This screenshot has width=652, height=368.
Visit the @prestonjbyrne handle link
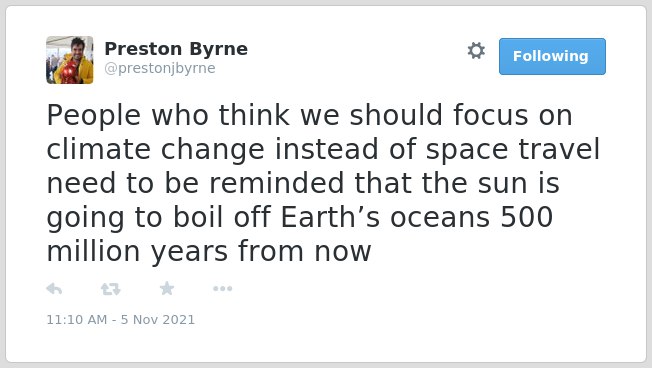click(160, 68)
